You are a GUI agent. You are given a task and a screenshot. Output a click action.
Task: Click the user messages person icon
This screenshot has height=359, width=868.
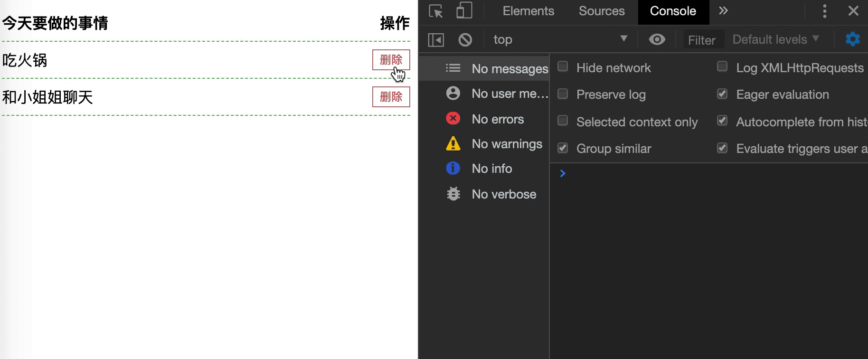coord(453,93)
